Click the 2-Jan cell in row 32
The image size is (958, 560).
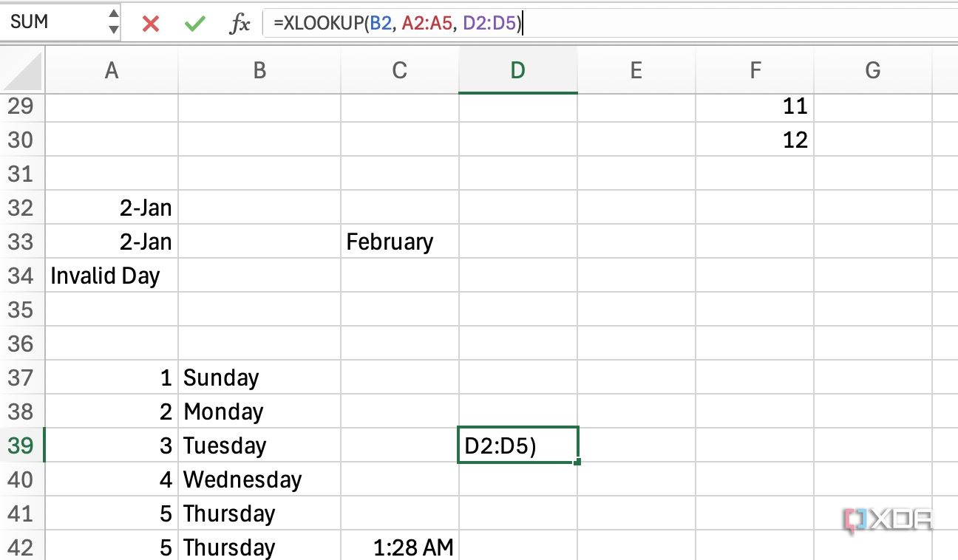(111, 208)
